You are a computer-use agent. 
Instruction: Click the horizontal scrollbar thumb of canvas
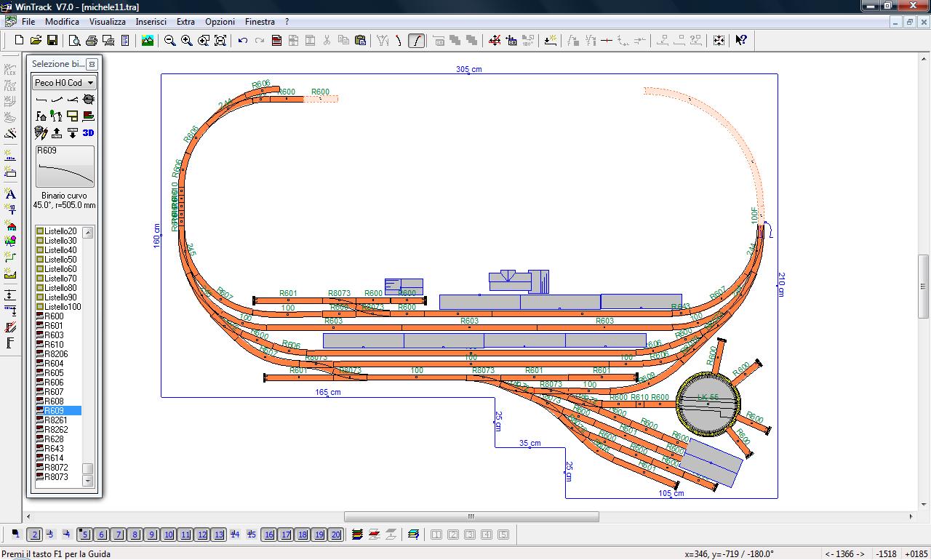click(x=471, y=517)
